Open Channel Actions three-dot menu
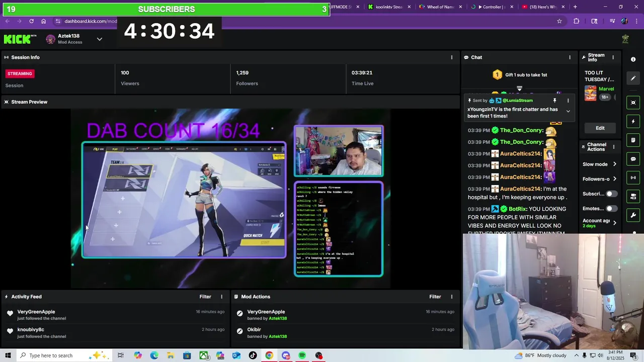This screenshot has width=644, height=362. [x=613, y=147]
